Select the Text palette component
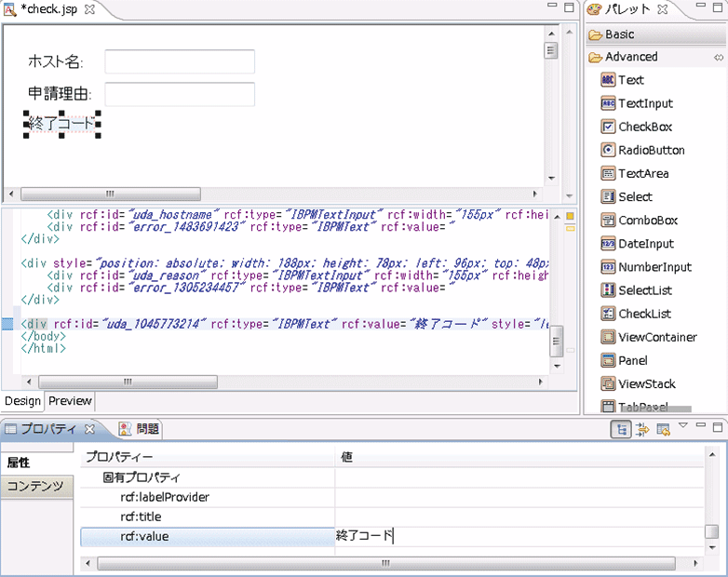This screenshot has width=728, height=577. (x=622, y=80)
